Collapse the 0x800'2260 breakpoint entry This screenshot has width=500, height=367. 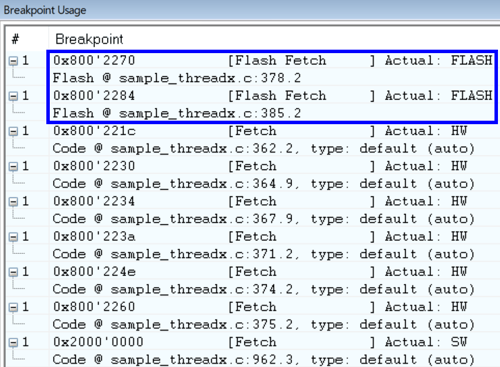13,308
